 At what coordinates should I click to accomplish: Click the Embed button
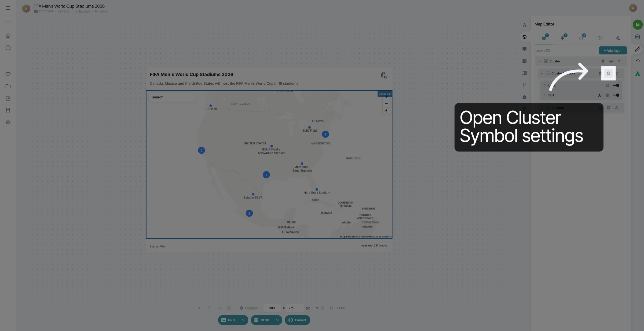click(297, 320)
